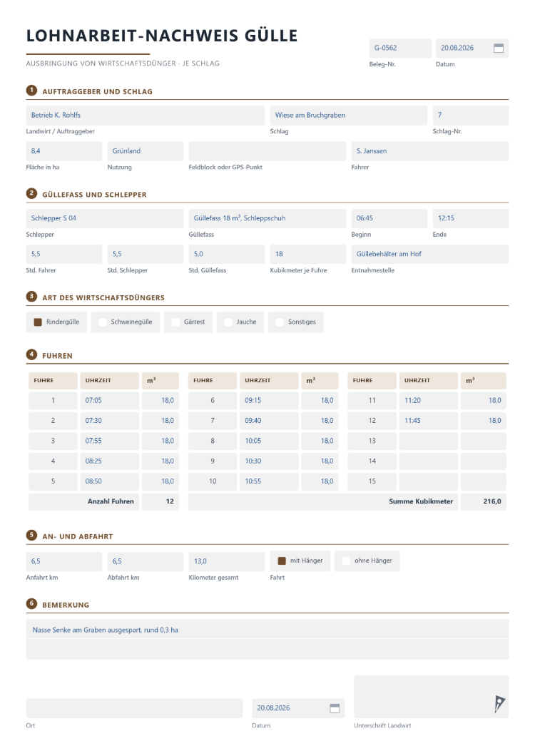Click Fuhre 3 Uhrzeit cell 07:55
535x756 pixels.
(x=110, y=441)
